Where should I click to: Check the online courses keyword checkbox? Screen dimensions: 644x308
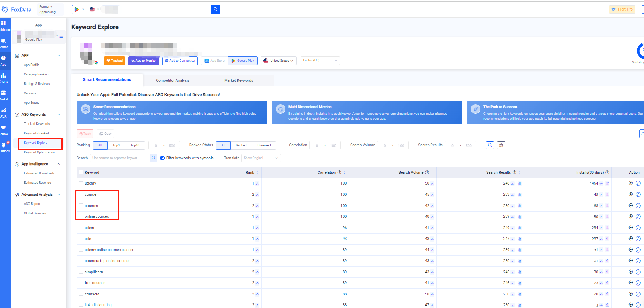[81, 216]
